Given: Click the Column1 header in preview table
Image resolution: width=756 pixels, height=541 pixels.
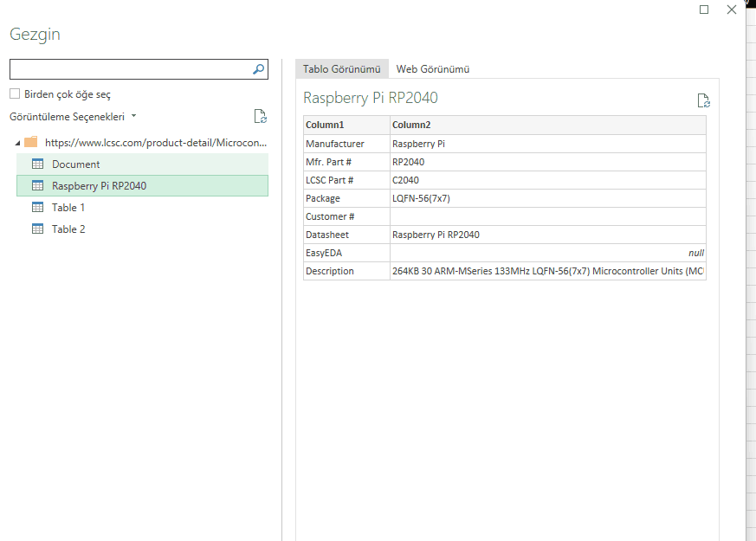Looking at the screenshot, I should (346, 125).
